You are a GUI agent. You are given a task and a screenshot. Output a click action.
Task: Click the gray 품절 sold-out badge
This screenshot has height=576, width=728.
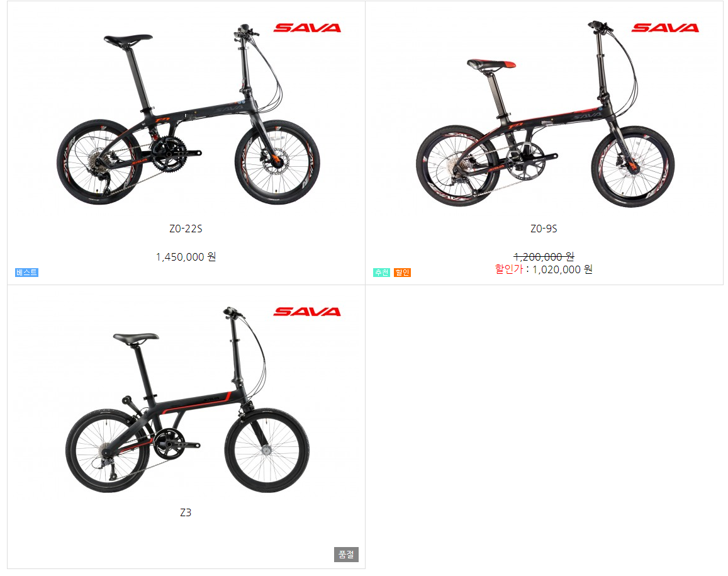click(x=346, y=554)
